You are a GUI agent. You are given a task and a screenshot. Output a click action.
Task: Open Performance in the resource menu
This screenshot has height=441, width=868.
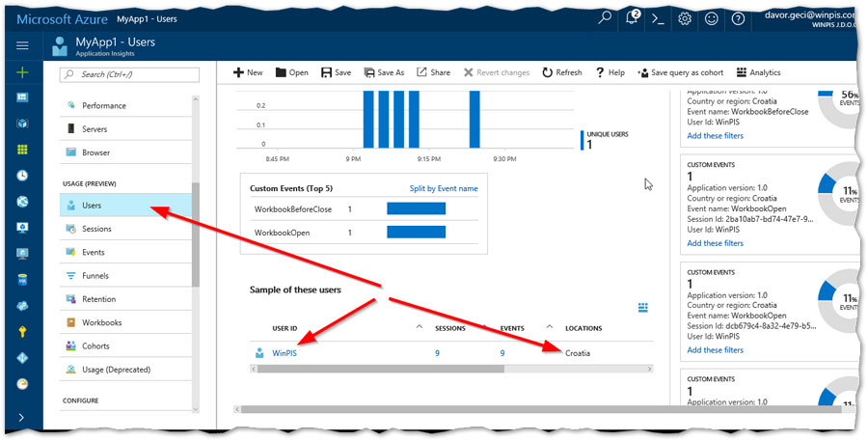[x=125, y=105]
